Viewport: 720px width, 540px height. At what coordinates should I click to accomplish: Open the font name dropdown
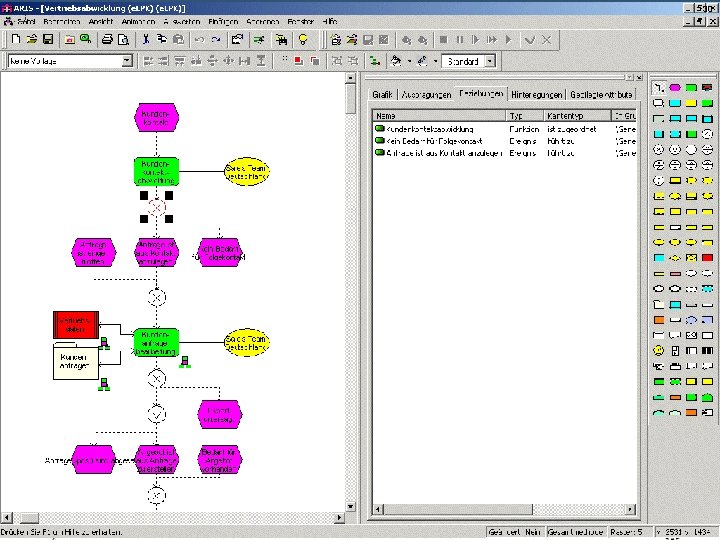[x=127, y=61]
